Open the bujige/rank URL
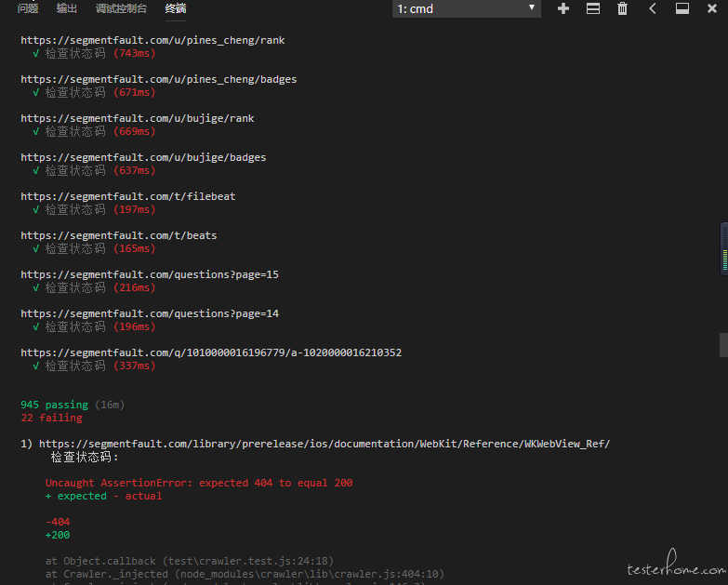The width and height of the screenshot is (728, 585). pyautogui.click(x=138, y=118)
